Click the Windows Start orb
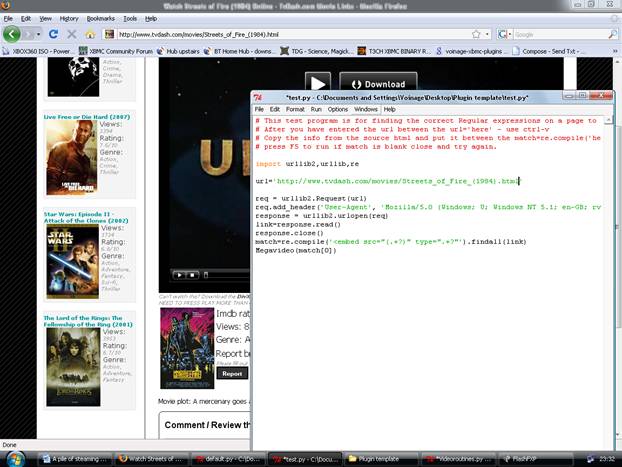The height and width of the screenshot is (467, 622). [15, 459]
